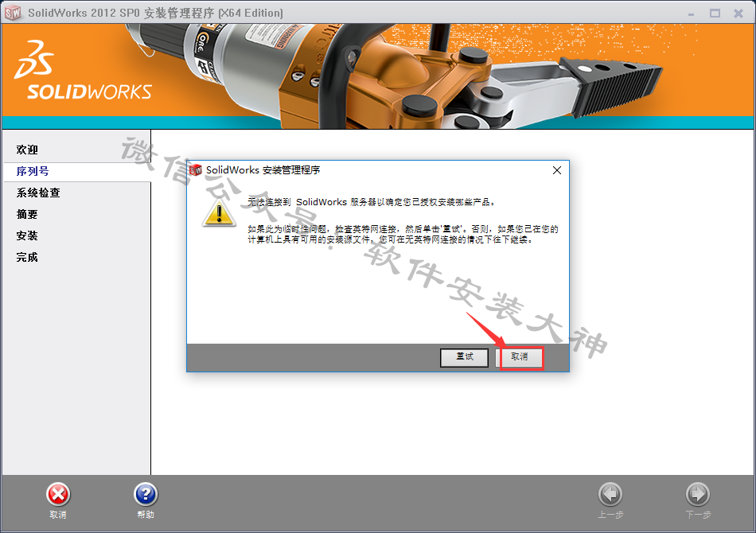The image size is (756, 533).
Task: Click the SolidWorks logo in the banner
Action: tap(83, 70)
